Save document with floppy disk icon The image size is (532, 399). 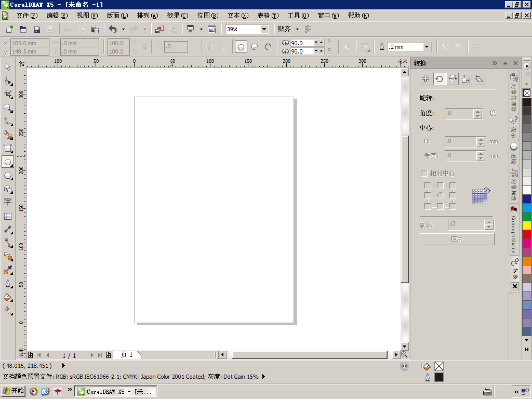pyautogui.click(x=37, y=29)
